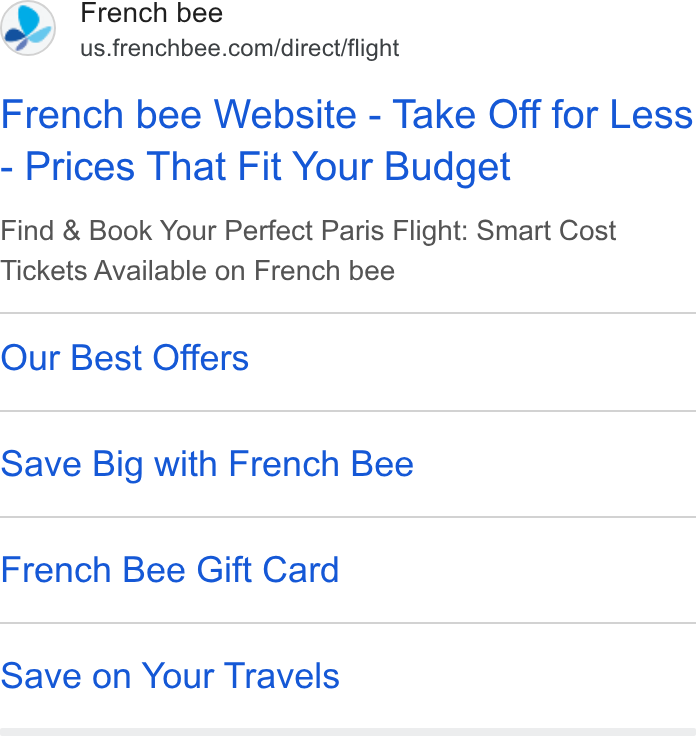The width and height of the screenshot is (696, 736).
Task: Click the us.frenchbee.com/direct/flight URL
Action: click(x=239, y=48)
